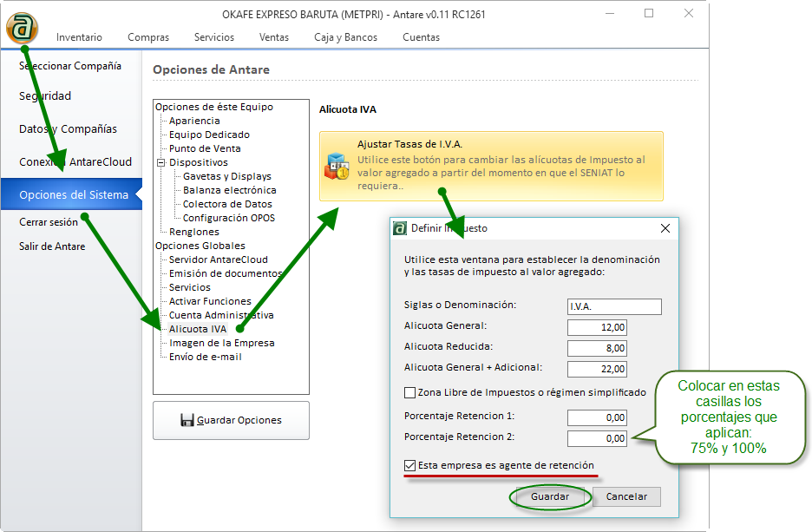Click the Porcentaje Retencion 1 field

597,417
